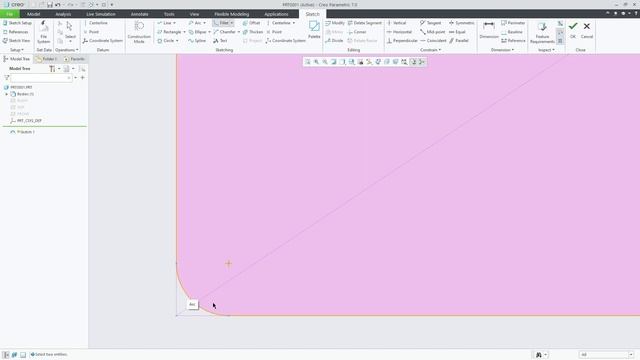Viewport: 640px width, 360px height.
Task: Click the Sketch View button
Action: (16, 41)
